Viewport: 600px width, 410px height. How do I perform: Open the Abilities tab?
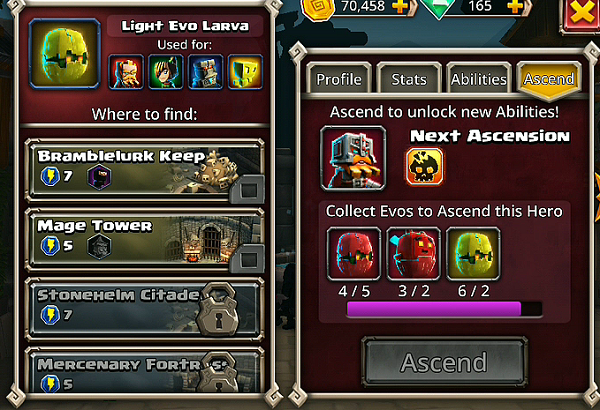(479, 79)
